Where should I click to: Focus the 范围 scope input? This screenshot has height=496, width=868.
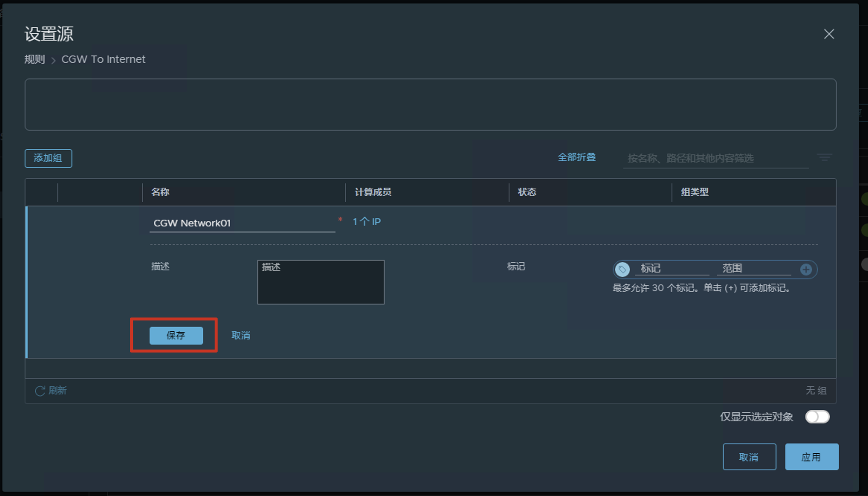[754, 268]
